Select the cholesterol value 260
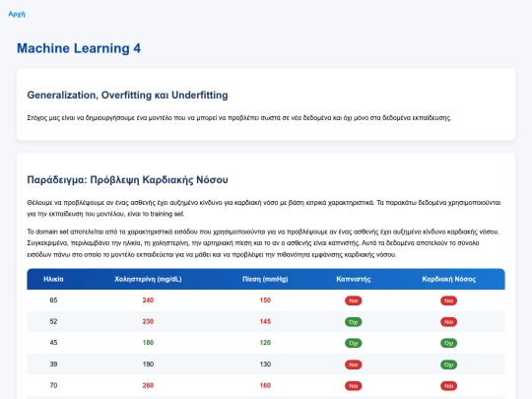This screenshot has height=399, width=532. point(148,385)
